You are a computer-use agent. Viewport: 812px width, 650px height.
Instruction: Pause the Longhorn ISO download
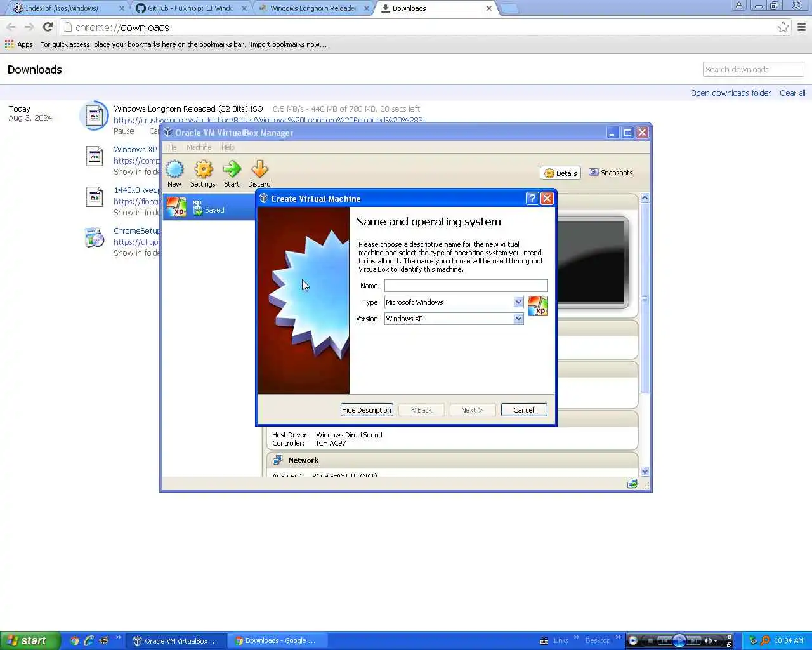click(124, 131)
